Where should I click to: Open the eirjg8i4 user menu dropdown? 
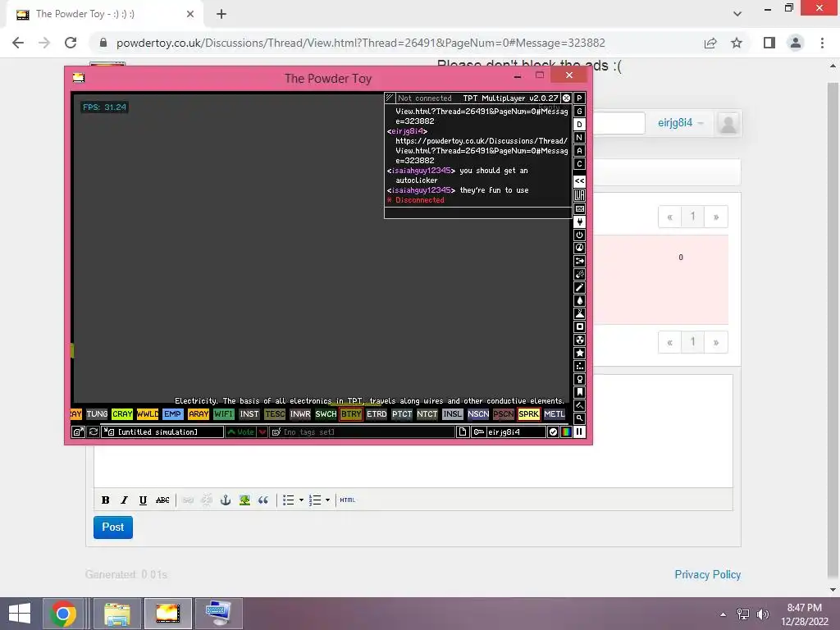(x=680, y=123)
